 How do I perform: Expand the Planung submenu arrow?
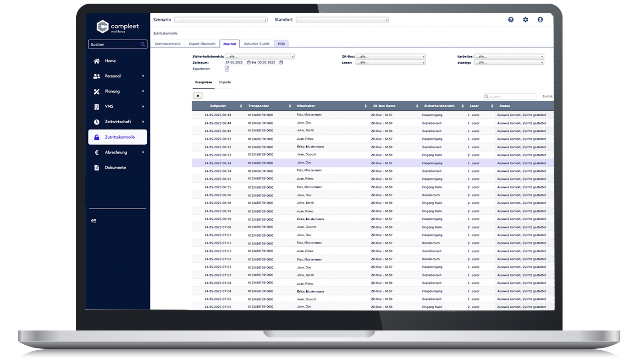click(x=143, y=91)
